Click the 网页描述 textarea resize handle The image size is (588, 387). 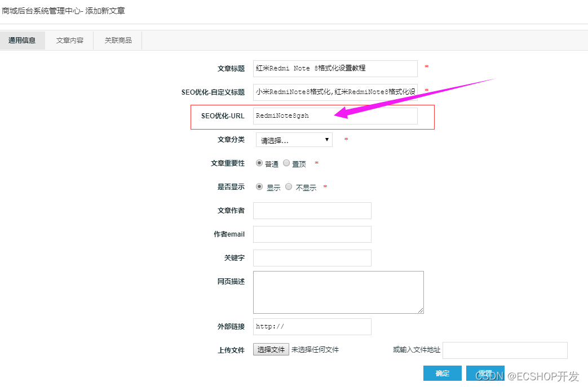point(421,310)
